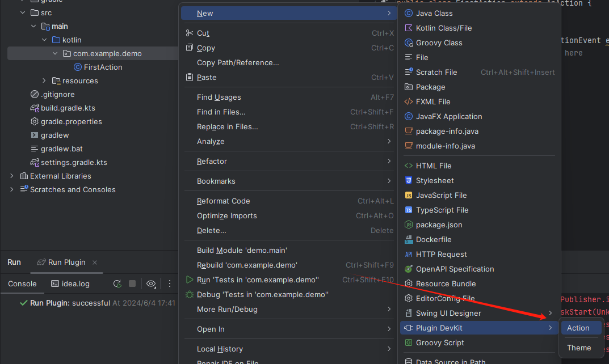This screenshot has width=609, height=364.
Task: Expand the resources folder chevron
Action: pos(44,81)
